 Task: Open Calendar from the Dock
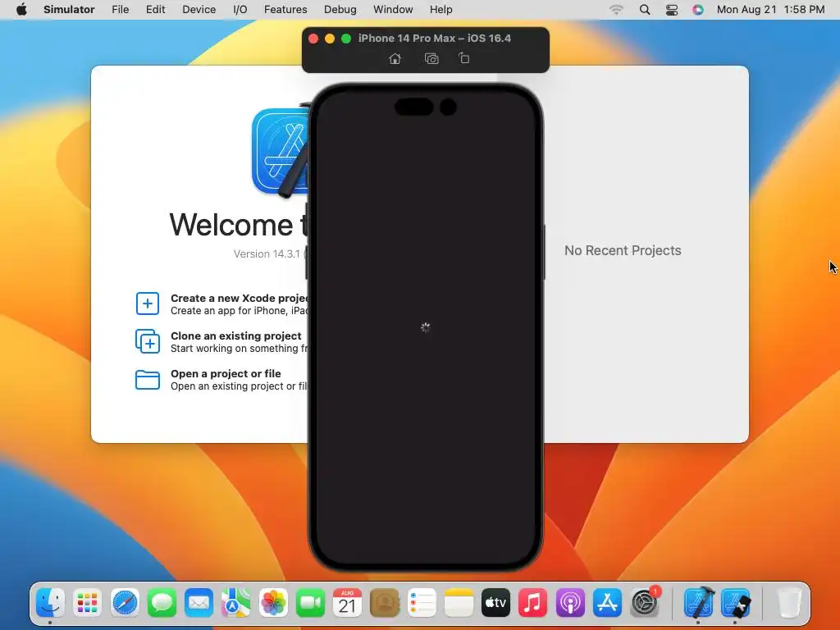pos(347,603)
